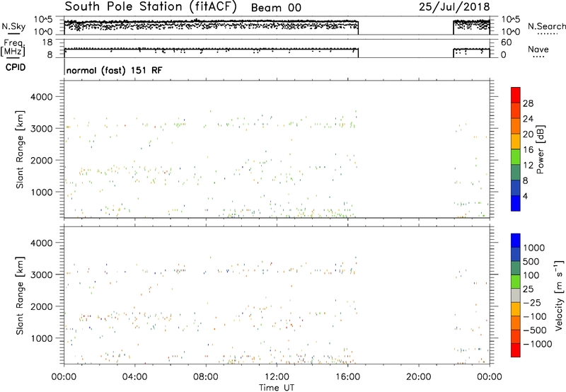
Task: Click the 'South Pole Station (fitACF)' title
Action: (151, 7)
